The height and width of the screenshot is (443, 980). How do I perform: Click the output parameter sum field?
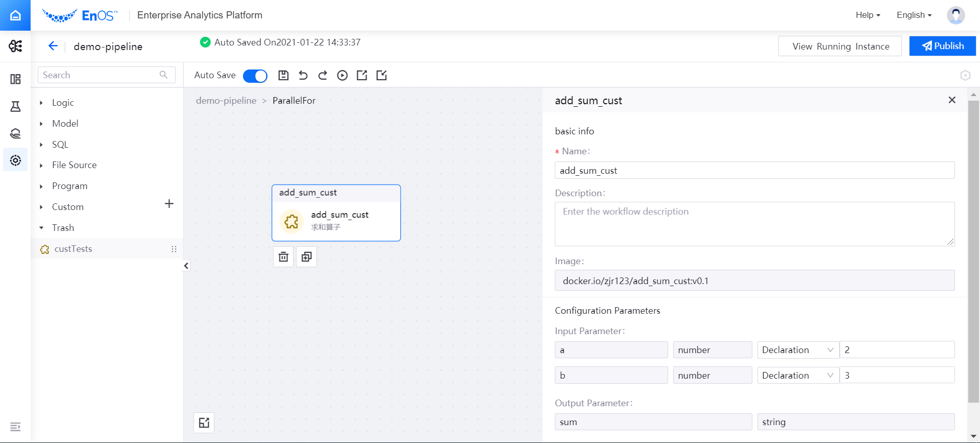pos(653,422)
